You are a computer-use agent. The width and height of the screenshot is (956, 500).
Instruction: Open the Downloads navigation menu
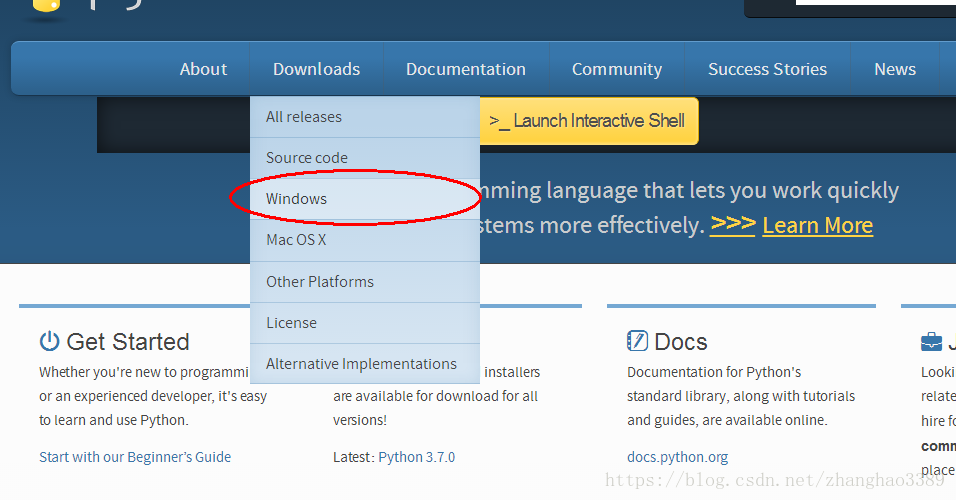pyautogui.click(x=316, y=69)
